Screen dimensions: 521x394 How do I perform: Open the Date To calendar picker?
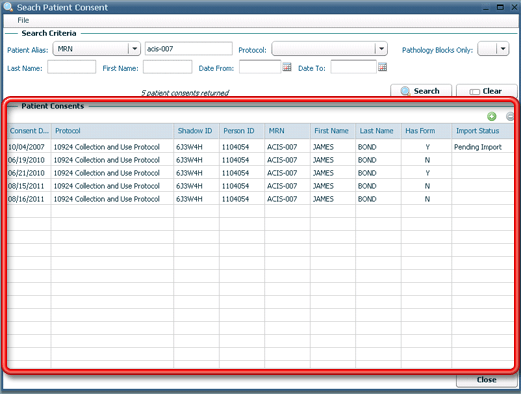click(382, 67)
